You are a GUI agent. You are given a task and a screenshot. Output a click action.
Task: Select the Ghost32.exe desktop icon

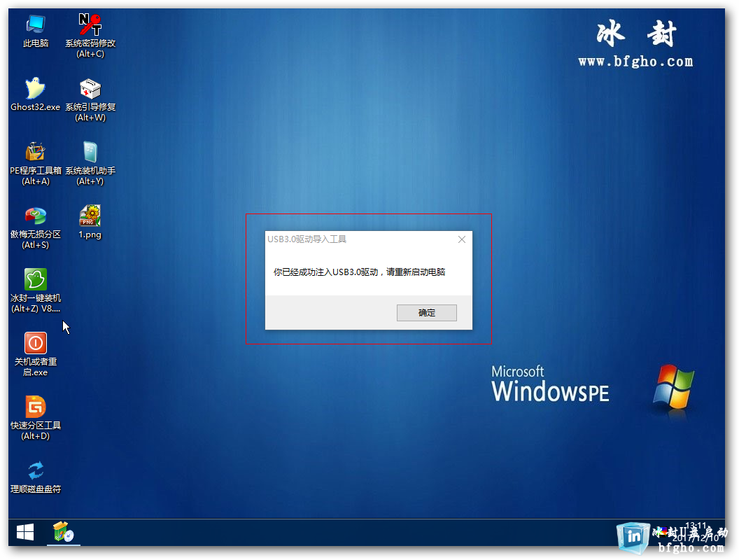pos(36,94)
